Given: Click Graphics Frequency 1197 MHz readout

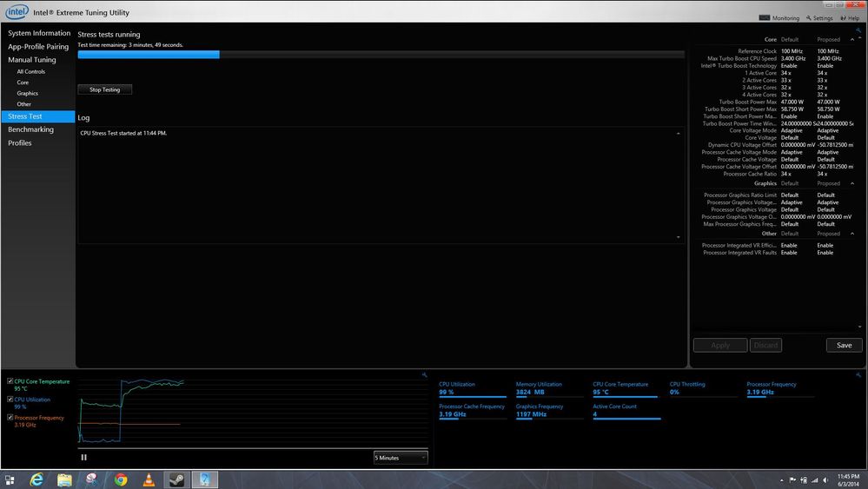Looking at the screenshot, I should pos(549,411).
